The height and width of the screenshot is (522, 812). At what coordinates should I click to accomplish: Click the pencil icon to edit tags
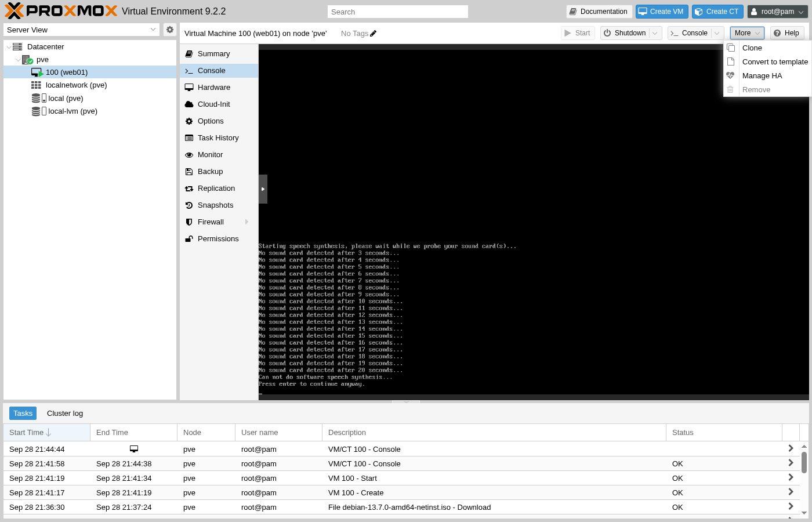click(x=374, y=34)
